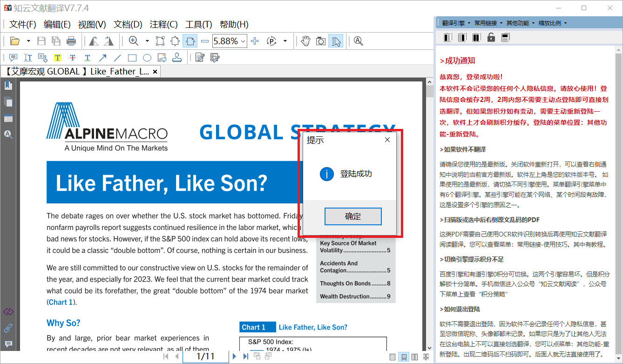Click the Find text magnifier icon

[x=358, y=41]
